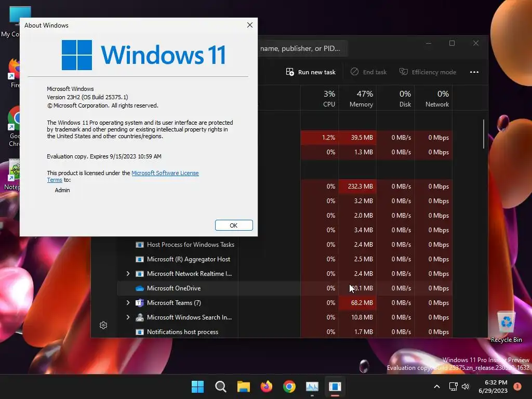Click Run new task in Task Manager

click(311, 72)
